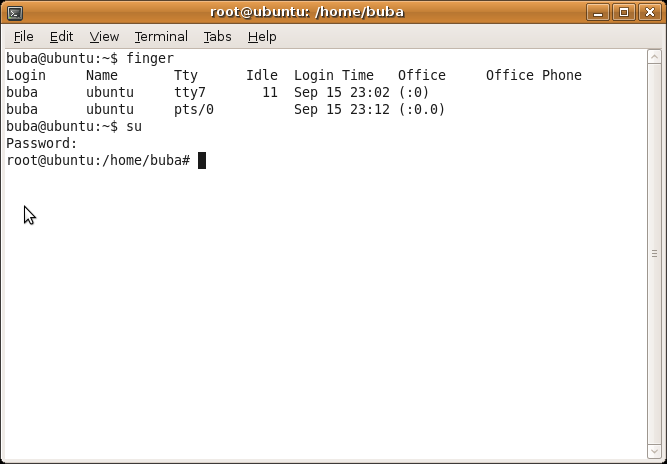667x464 pixels.
Task: Click the idle value '11'
Action: pos(270,92)
